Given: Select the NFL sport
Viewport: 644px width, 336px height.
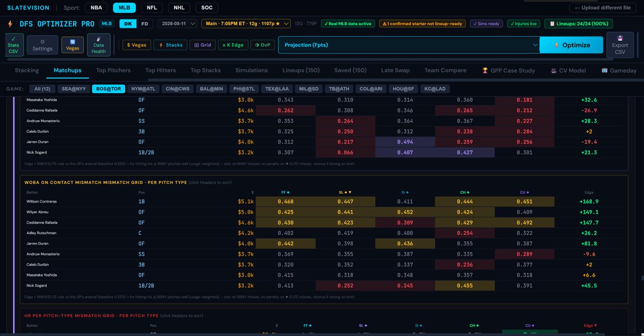Looking at the screenshot, I should 152,8.
